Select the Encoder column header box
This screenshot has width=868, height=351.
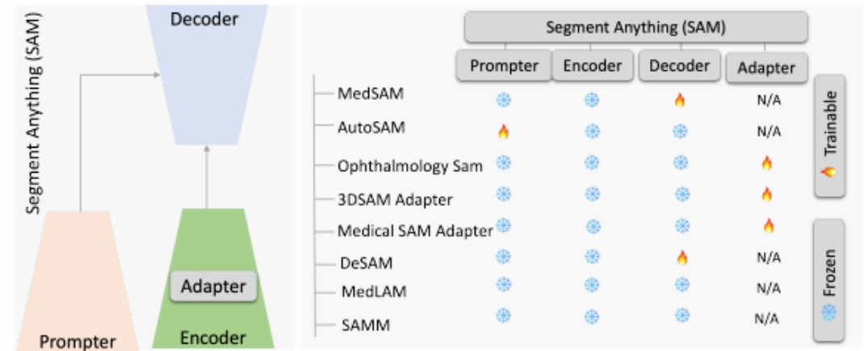tap(592, 66)
